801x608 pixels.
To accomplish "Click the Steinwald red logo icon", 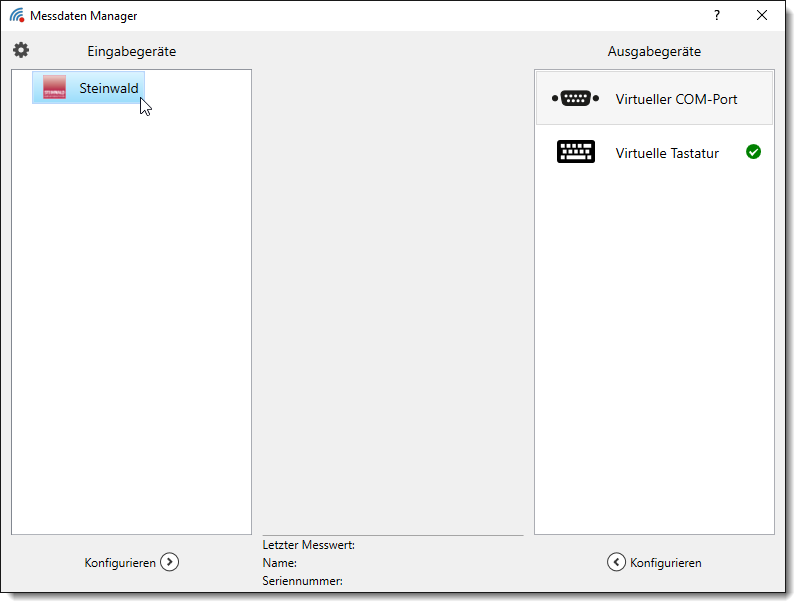I will pos(54,88).
